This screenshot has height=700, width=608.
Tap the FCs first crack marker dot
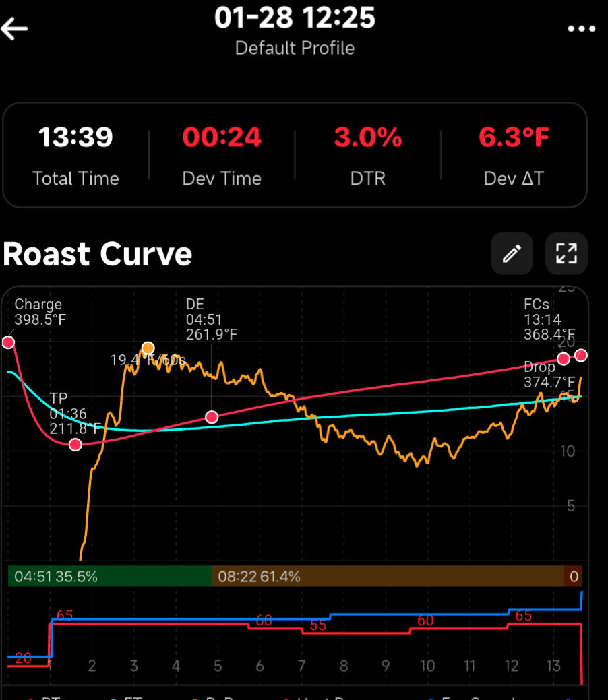coord(563,359)
